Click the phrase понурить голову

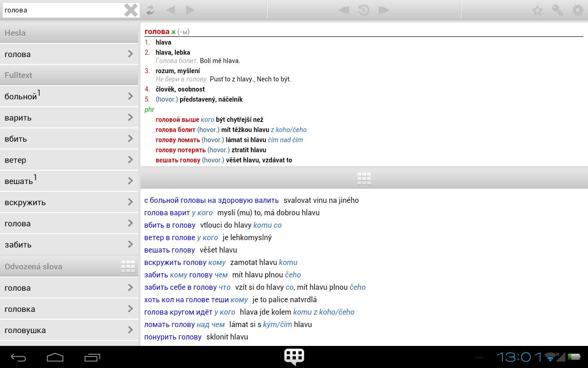coord(173,337)
